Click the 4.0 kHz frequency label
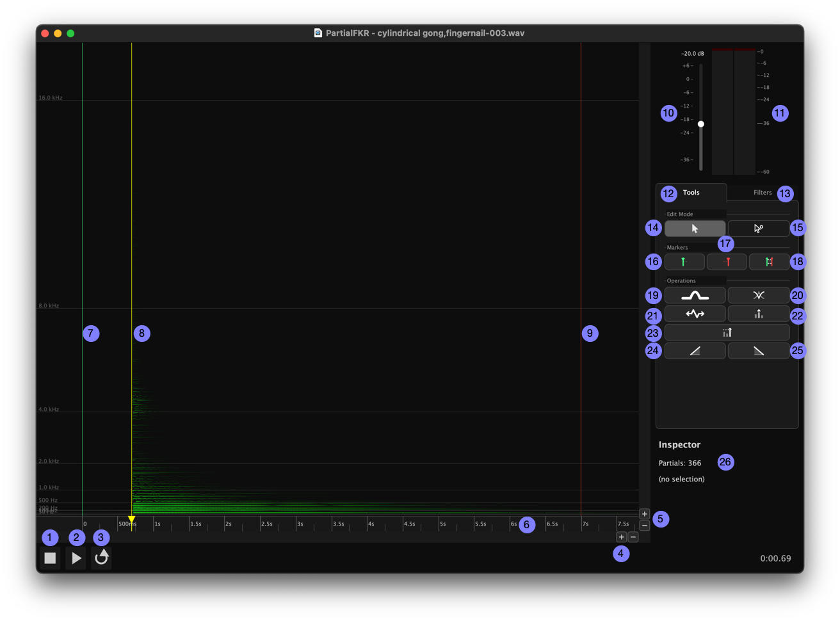This screenshot has height=621, width=840. click(49, 409)
